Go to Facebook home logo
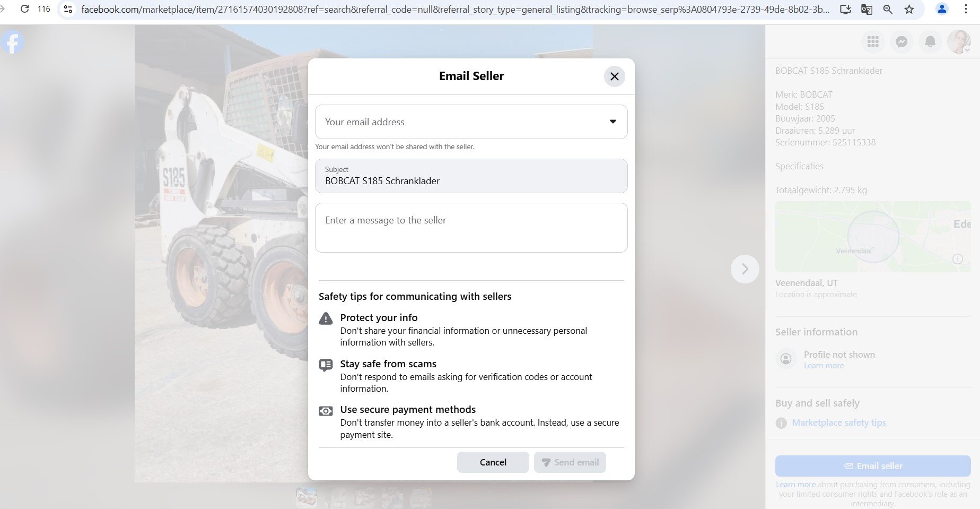 [x=12, y=42]
